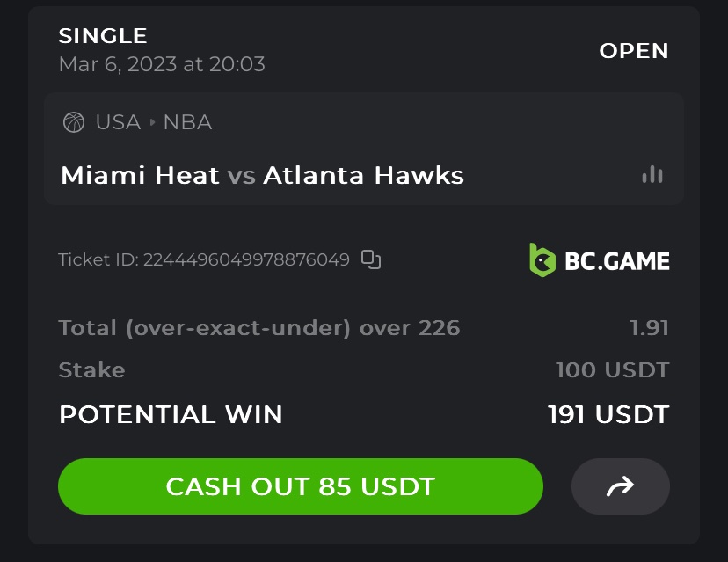Click the basketball sport icon
This screenshot has width=728, height=562.
point(74,122)
